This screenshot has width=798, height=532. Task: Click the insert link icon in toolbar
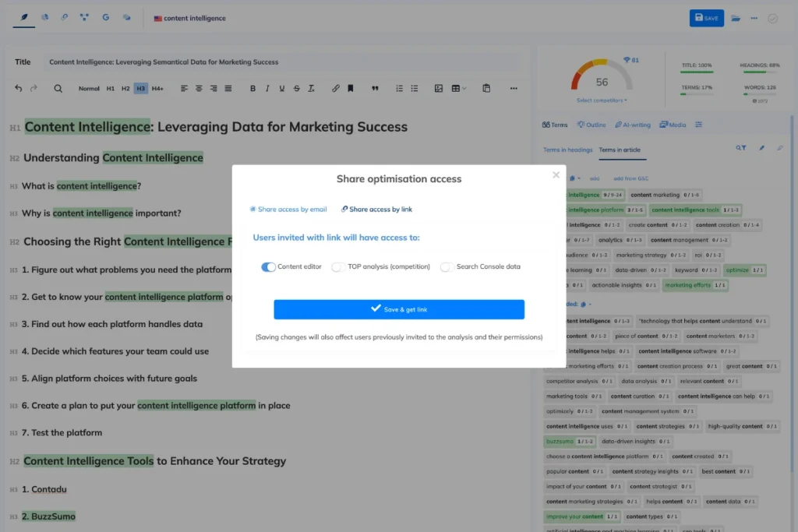336,89
